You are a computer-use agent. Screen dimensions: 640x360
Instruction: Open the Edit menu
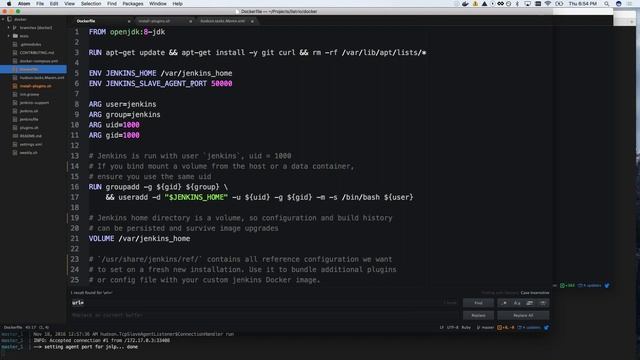(54, 4)
